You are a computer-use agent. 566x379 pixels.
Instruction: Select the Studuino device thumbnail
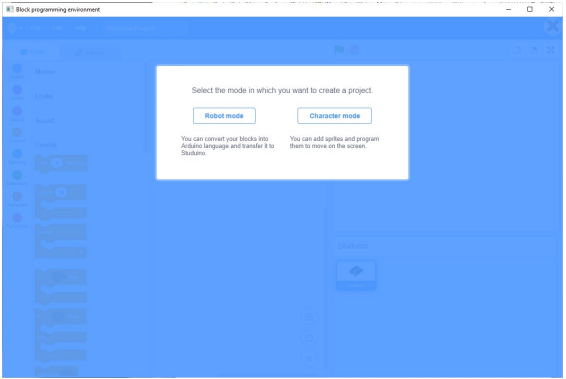click(x=356, y=275)
